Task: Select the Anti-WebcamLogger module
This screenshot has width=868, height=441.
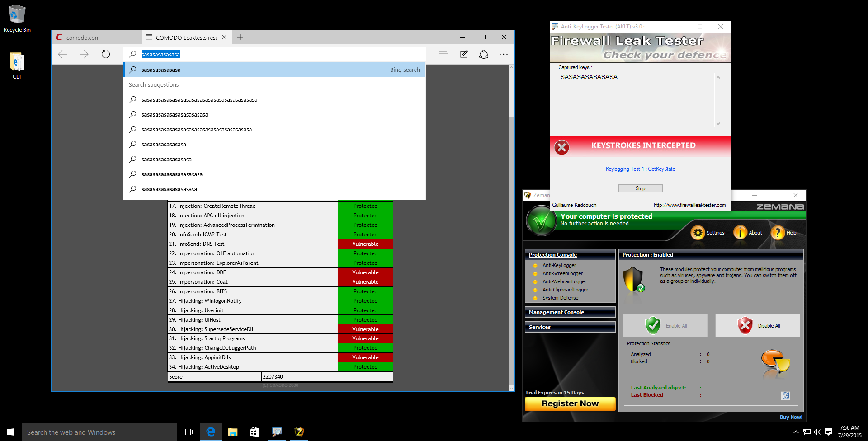Action: pyautogui.click(x=565, y=281)
